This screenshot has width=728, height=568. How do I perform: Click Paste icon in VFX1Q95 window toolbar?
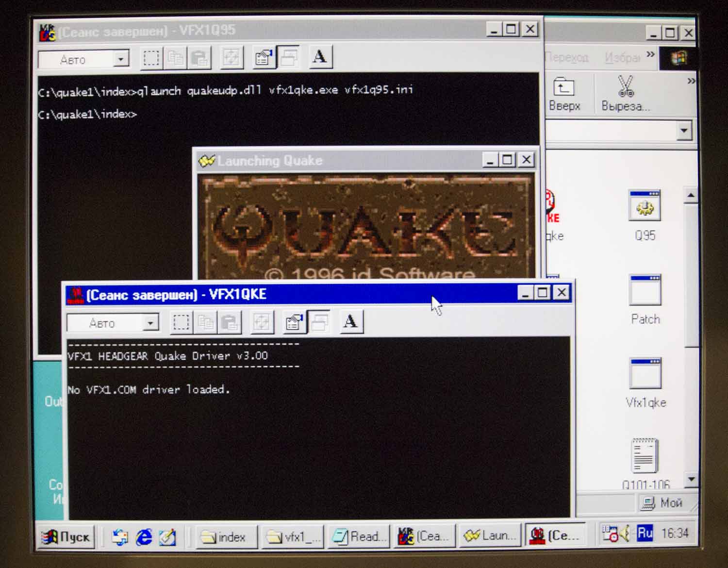199,59
